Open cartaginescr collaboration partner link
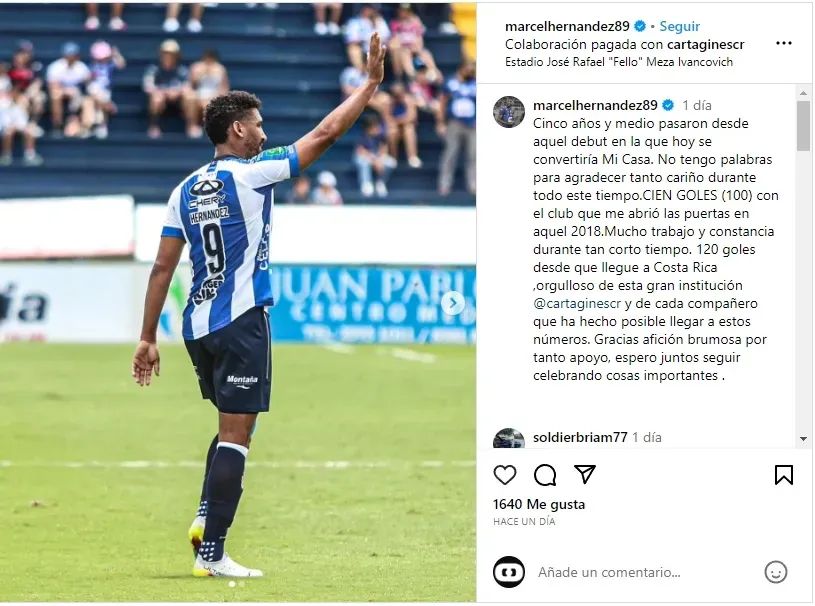815x606 pixels. pos(705,45)
